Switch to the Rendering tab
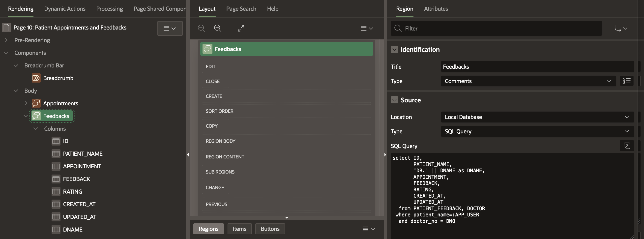Viewport: 644px width, 239px height. tap(21, 9)
